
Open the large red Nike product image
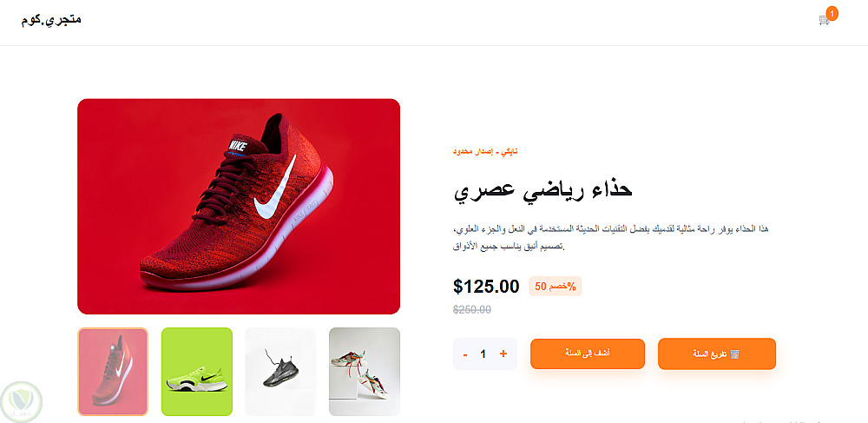[x=239, y=207]
